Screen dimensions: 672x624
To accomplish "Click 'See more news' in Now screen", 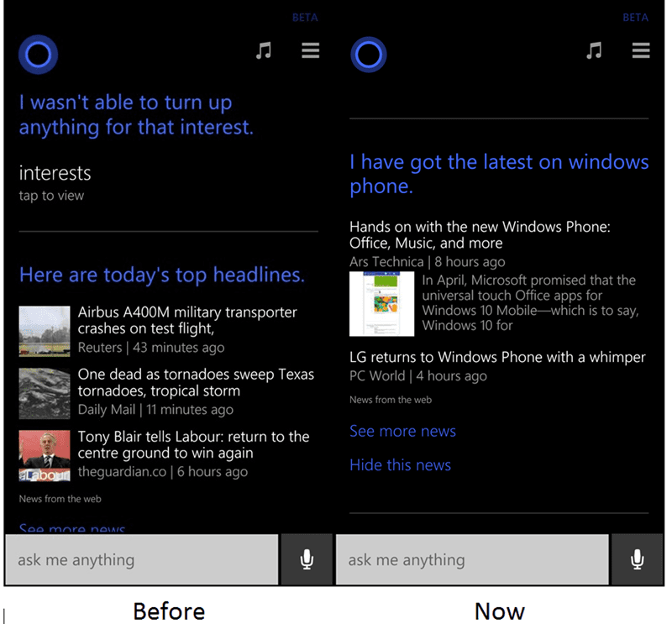I will (403, 431).
